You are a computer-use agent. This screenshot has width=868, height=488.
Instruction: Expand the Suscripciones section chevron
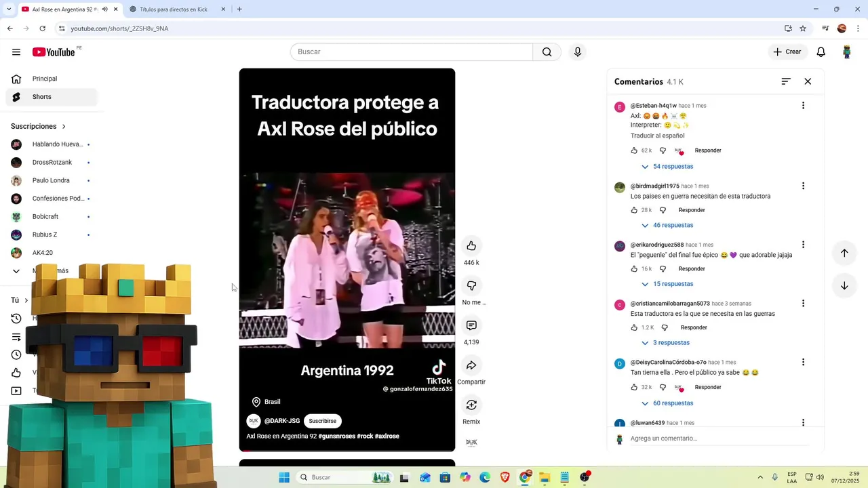tap(64, 127)
